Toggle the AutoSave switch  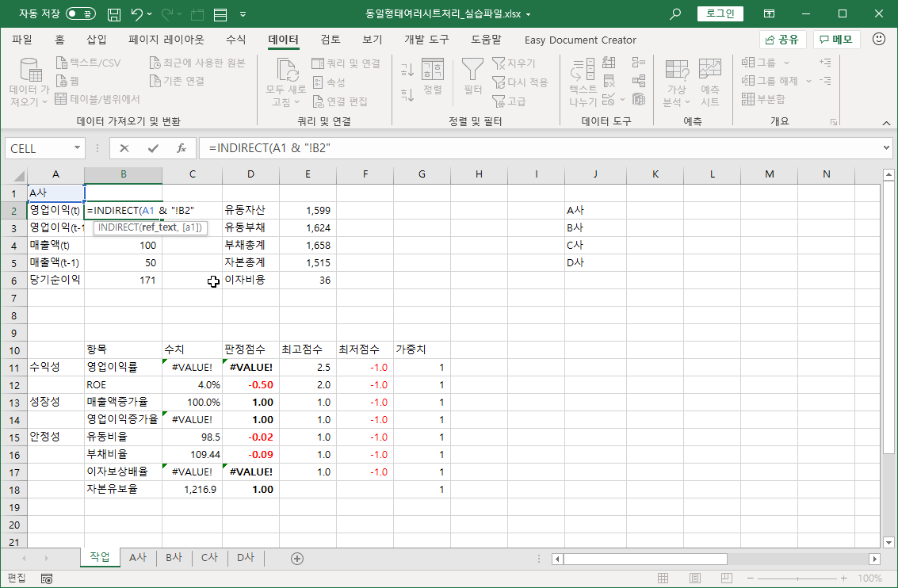point(81,13)
